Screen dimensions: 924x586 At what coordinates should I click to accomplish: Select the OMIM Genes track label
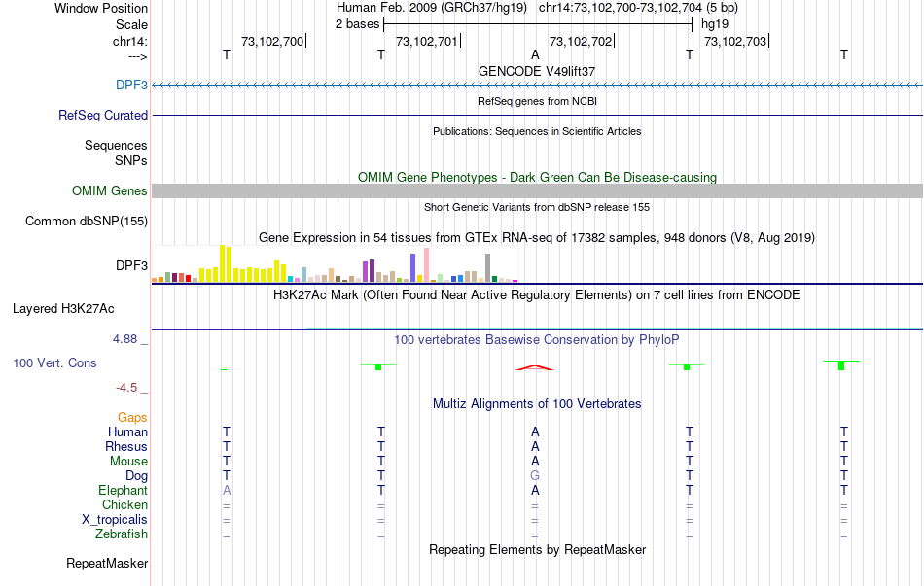pos(109,190)
